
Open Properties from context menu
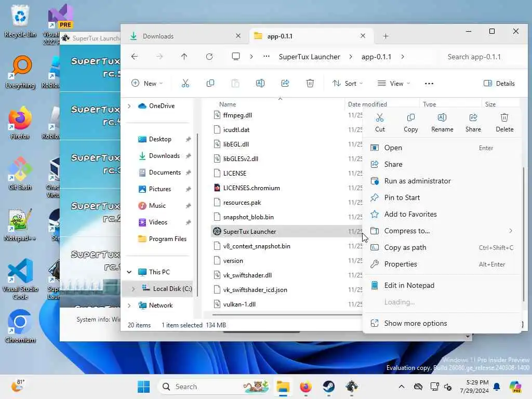click(442, 264)
